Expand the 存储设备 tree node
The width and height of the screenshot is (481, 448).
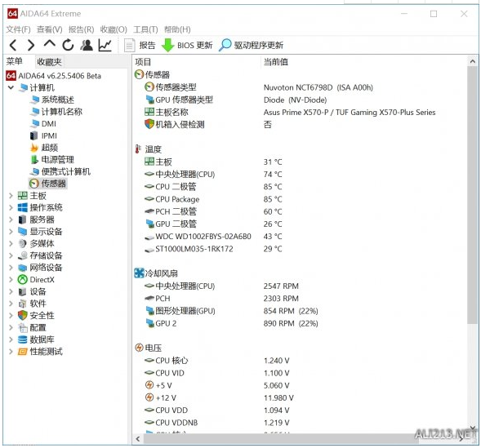pyautogui.click(x=11, y=255)
